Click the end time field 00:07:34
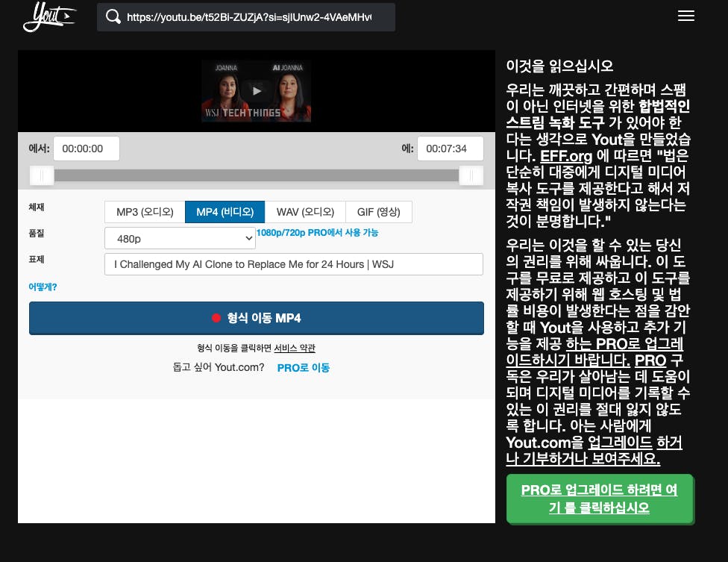 click(x=450, y=149)
